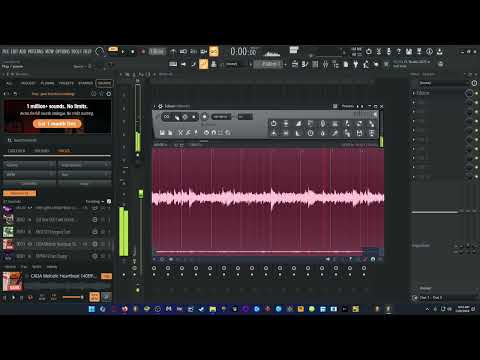Open the Out 1 - Out 2 output dropdown
The image size is (480, 360).
tap(445, 298)
